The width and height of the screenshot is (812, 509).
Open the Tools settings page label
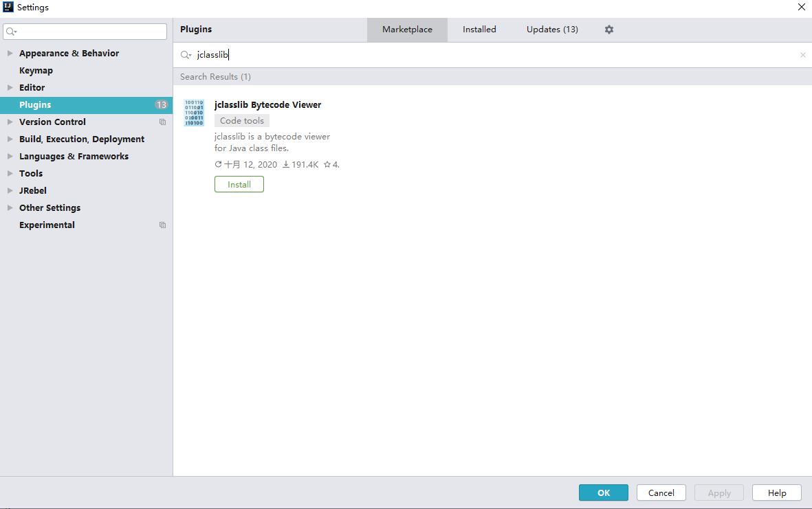pos(30,173)
